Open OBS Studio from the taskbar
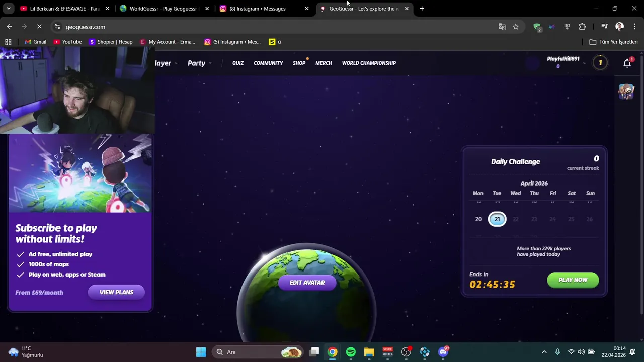 coord(406,352)
